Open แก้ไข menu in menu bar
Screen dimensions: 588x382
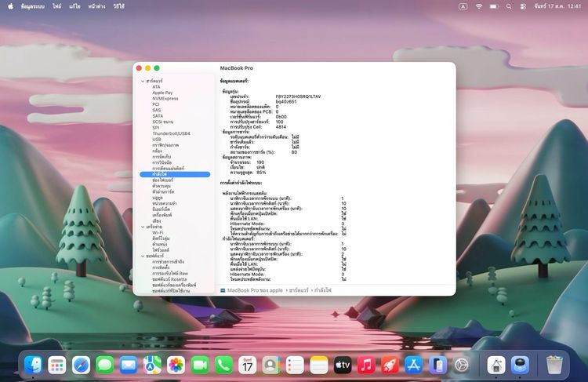coord(74,6)
